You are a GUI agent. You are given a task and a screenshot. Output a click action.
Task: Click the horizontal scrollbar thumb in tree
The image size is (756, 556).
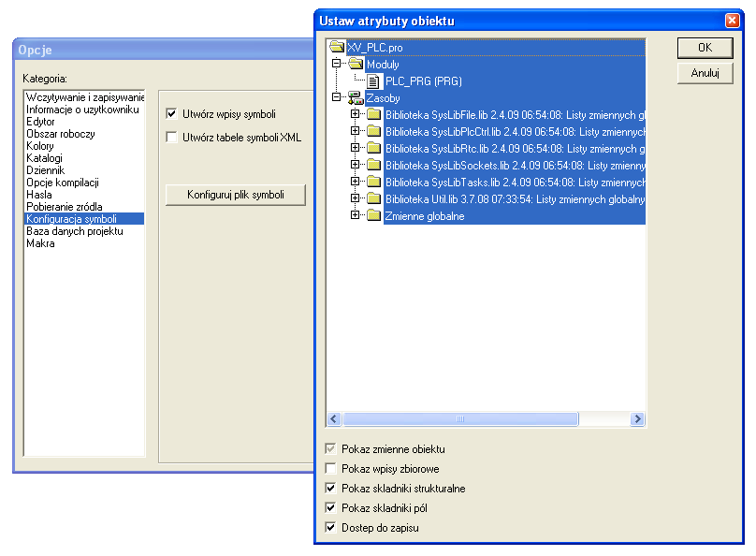click(x=460, y=418)
